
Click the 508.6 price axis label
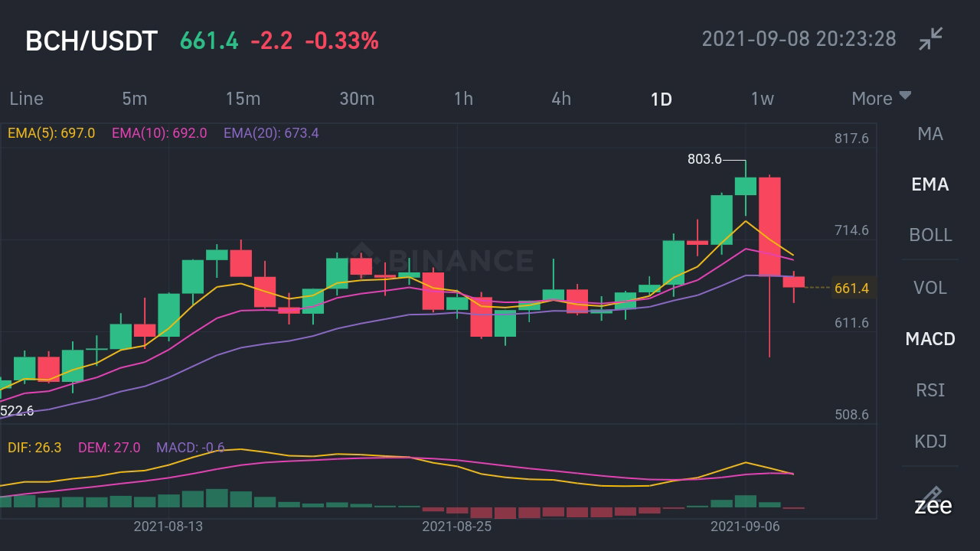pyautogui.click(x=851, y=415)
